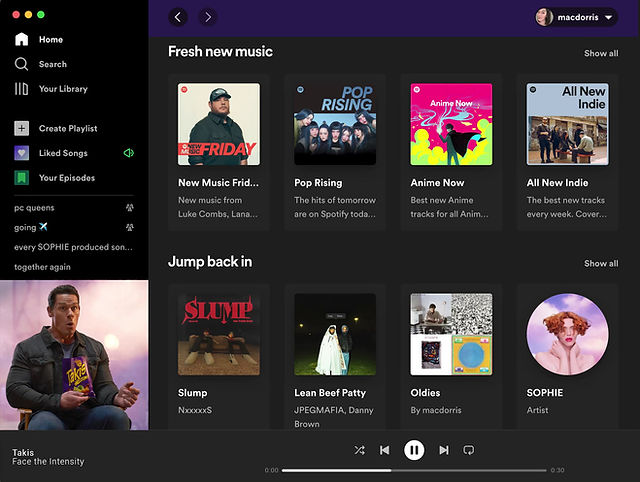
Task: Click the green now-playing speaker icon
Action: (x=129, y=153)
